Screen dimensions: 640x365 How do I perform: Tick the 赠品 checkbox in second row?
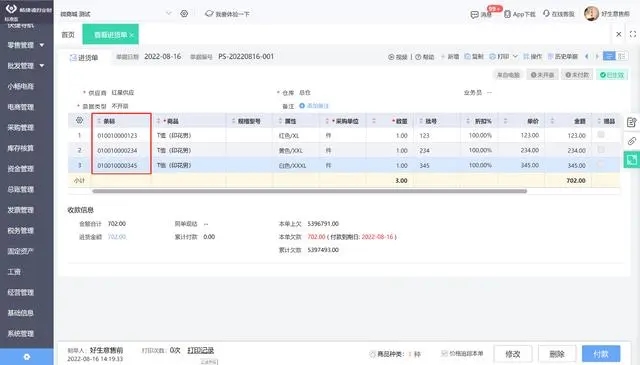click(x=601, y=149)
